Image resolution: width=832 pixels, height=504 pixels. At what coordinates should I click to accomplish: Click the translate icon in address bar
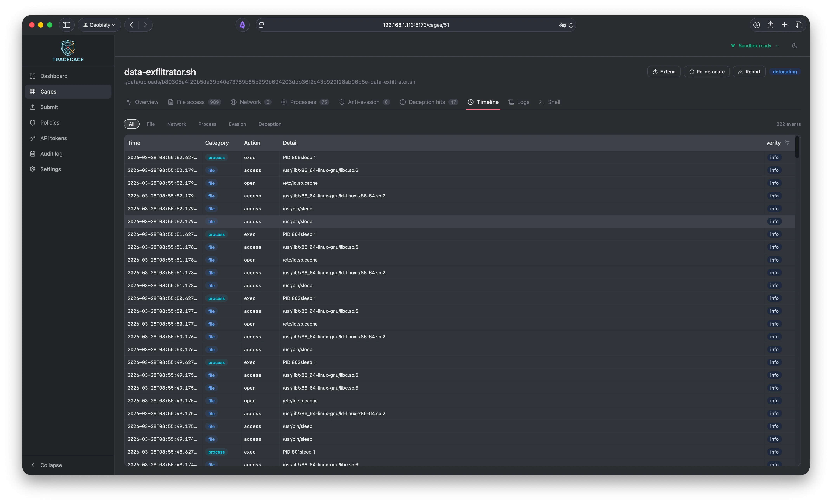click(x=562, y=25)
